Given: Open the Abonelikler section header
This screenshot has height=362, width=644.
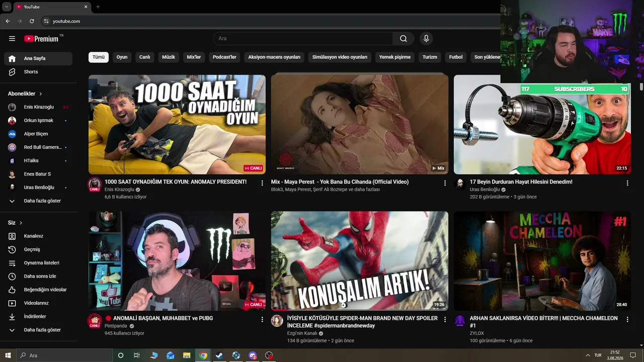Looking at the screenshot, I should coord(25,94).
